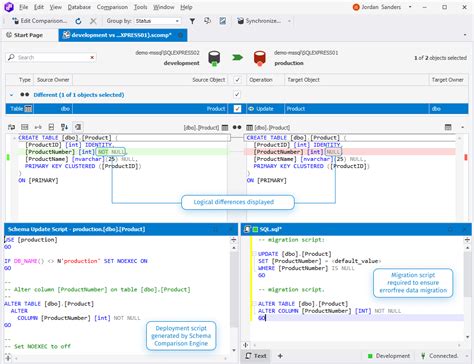The height and width of the screenshot is (364, 474).
Task: Click the split icon at SQL.sql bottom-left
Action: click(245, 345)
